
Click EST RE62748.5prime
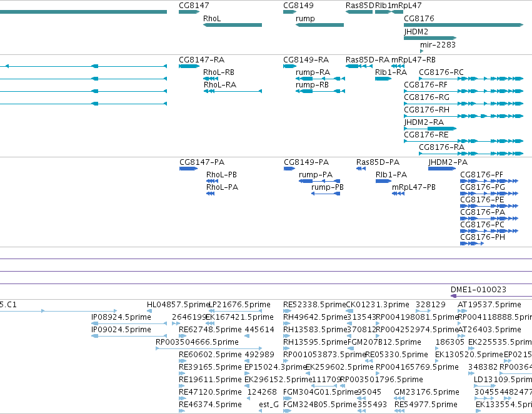click(x=183, y=336)
